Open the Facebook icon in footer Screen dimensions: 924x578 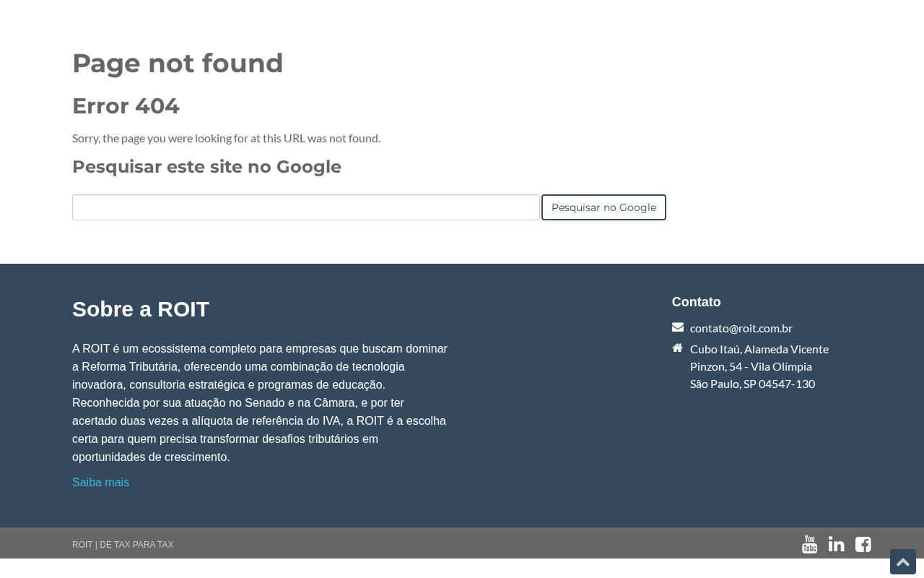pyautogui.click(x=863, y=544)
